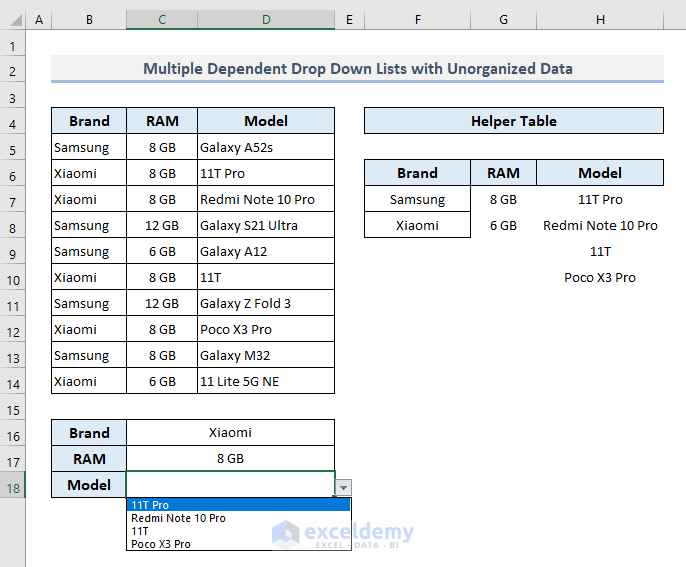Click the 'Poco X3 Pro' cell in row 12
Screen dimensions: 686x567
coord(266,329)
